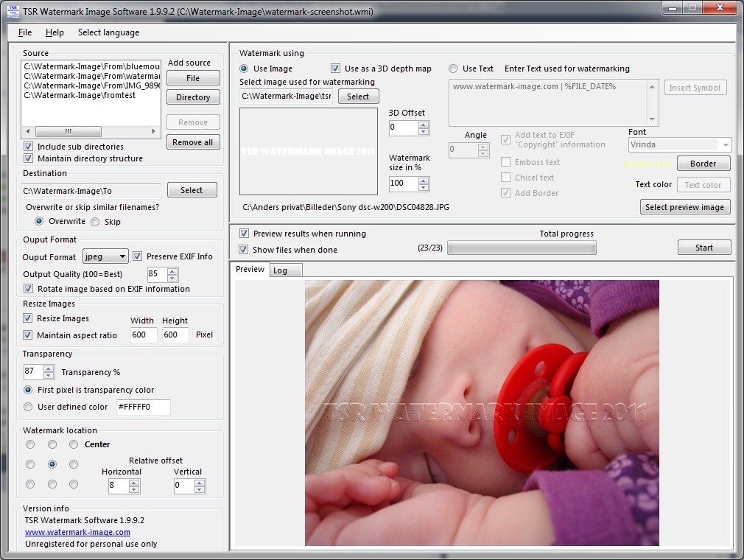This screenshot has width=744, height=560.
Task: Click the User defined color field
Action: tap(144, 407)
